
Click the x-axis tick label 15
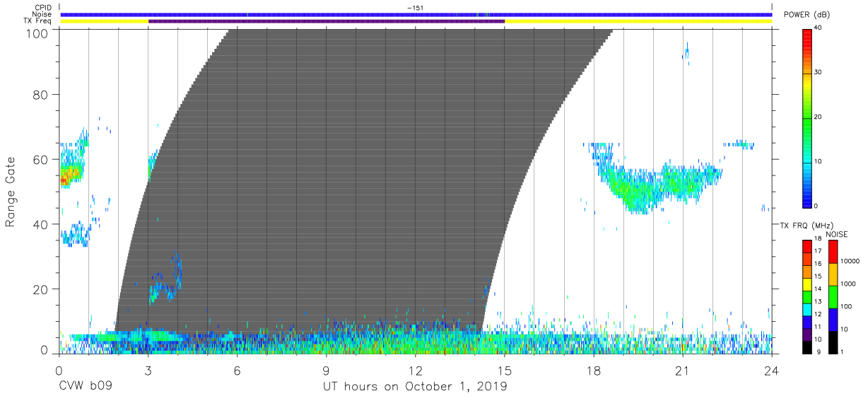(x=505, y=370)
